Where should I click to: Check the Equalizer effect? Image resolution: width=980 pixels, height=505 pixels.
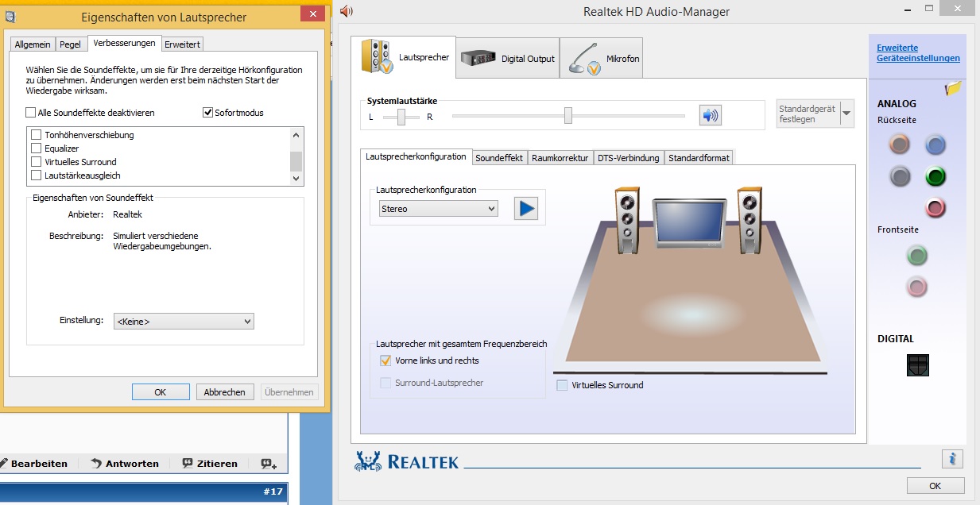(36, 148)
